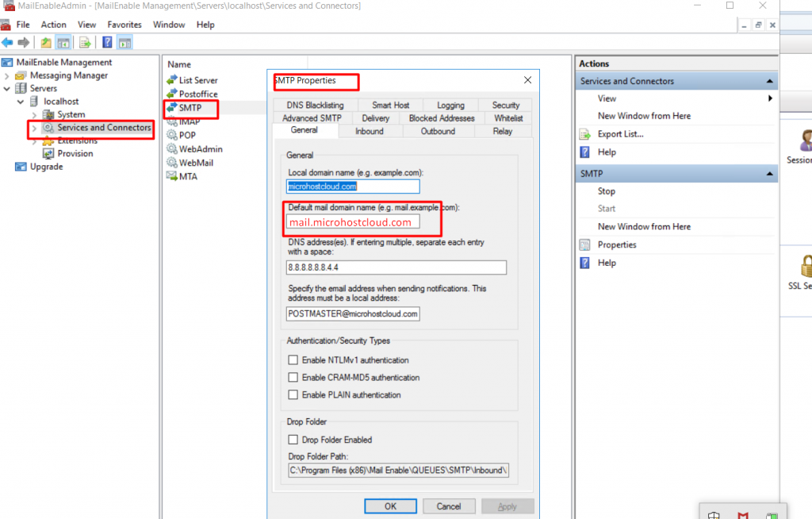This screenshot has width=812, height=519.
Task: Open the Window menu
Action: coord(169,25)
